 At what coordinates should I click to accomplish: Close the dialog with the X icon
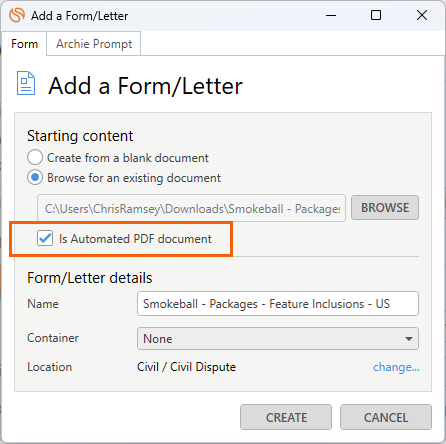[422, 15]
